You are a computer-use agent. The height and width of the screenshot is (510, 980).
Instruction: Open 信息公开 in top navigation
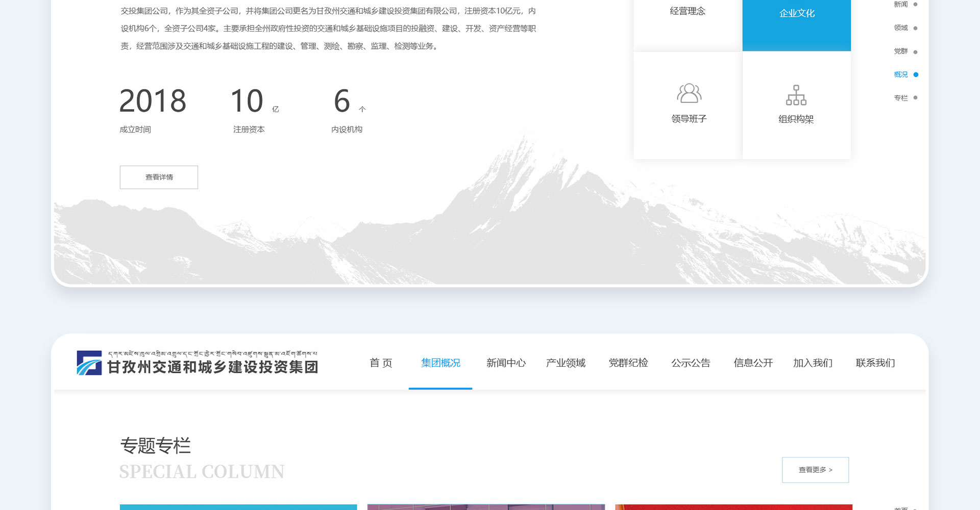753,363
